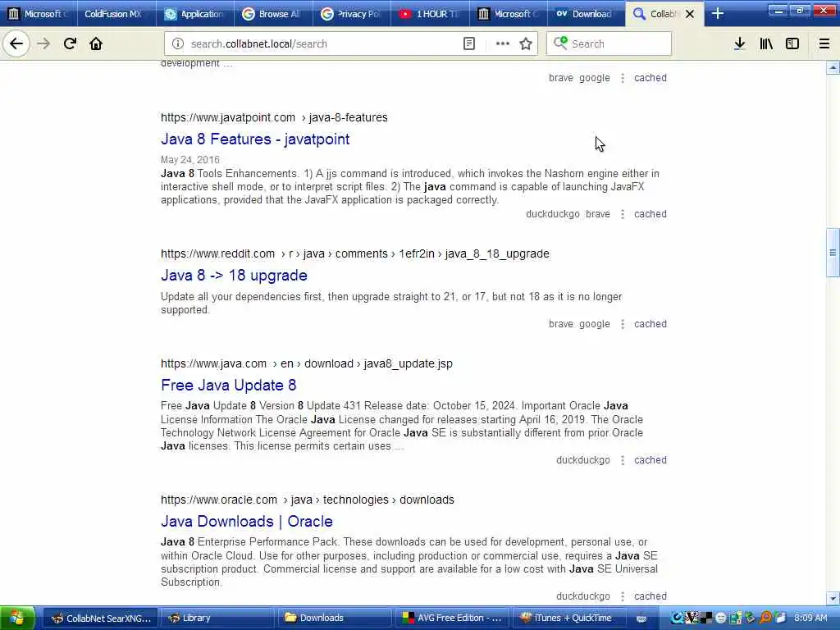Open Java 8 Features - javatpoint link
The height and width of the screenshot is (630, 840).
tap(255, 139)
